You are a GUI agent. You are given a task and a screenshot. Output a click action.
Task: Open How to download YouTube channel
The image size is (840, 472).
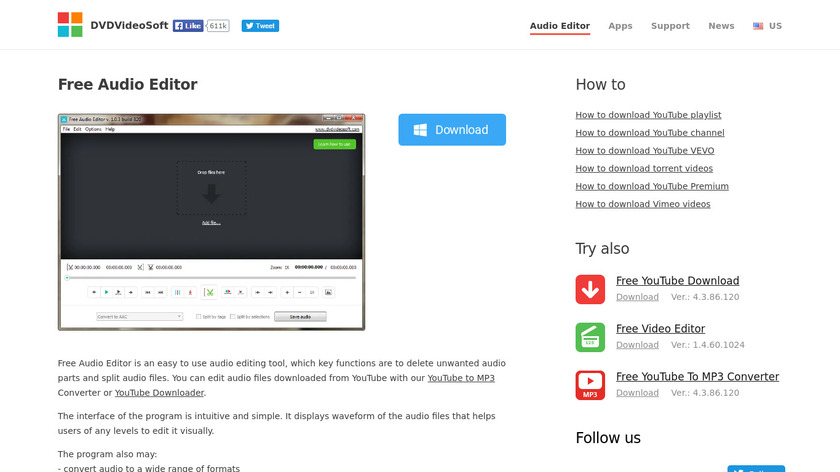coord(650,133)
